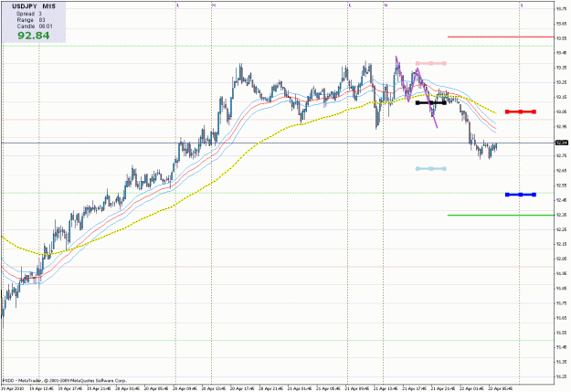Click the 93.05 price axis label
This screenshot has height=392, width=571.
click(x=561, y=111)
